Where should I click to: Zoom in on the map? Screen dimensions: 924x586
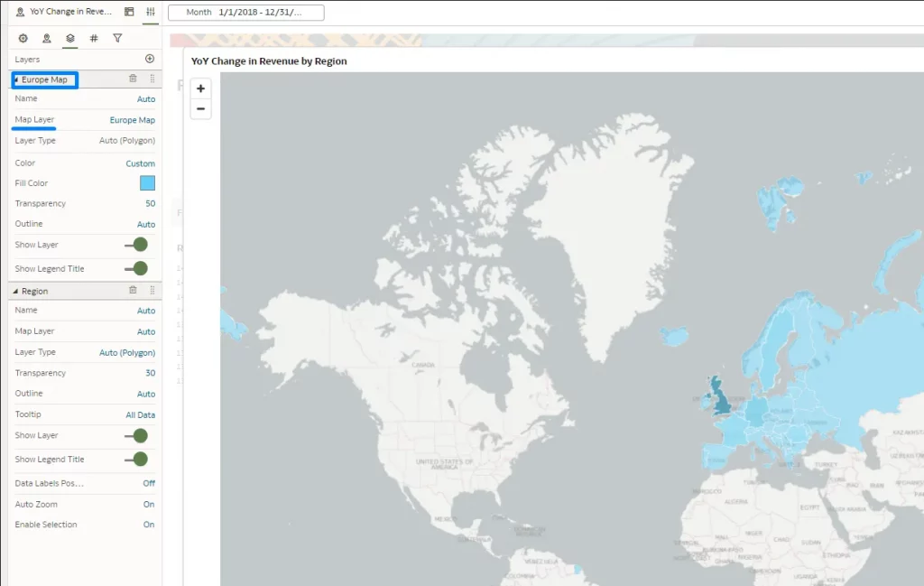tap(200, 88)
